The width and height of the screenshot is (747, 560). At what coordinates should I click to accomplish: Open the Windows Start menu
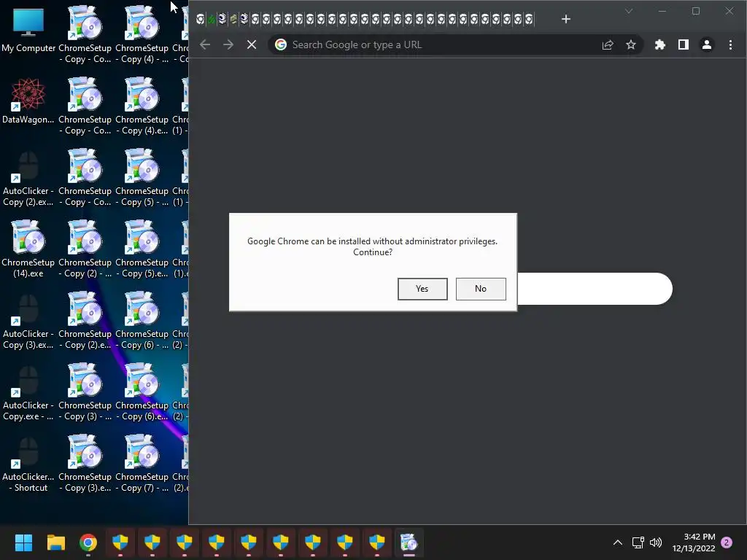point(23,542)
